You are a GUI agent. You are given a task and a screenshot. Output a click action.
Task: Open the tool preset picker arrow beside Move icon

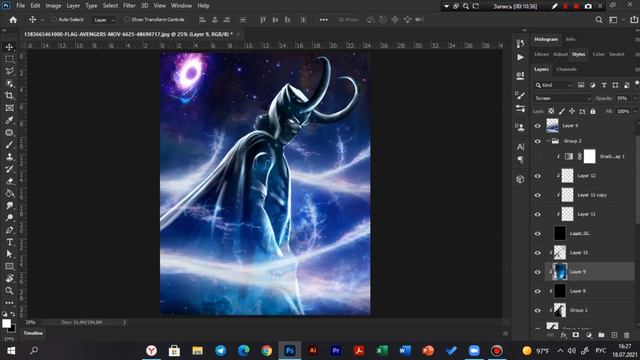point(42,20)
